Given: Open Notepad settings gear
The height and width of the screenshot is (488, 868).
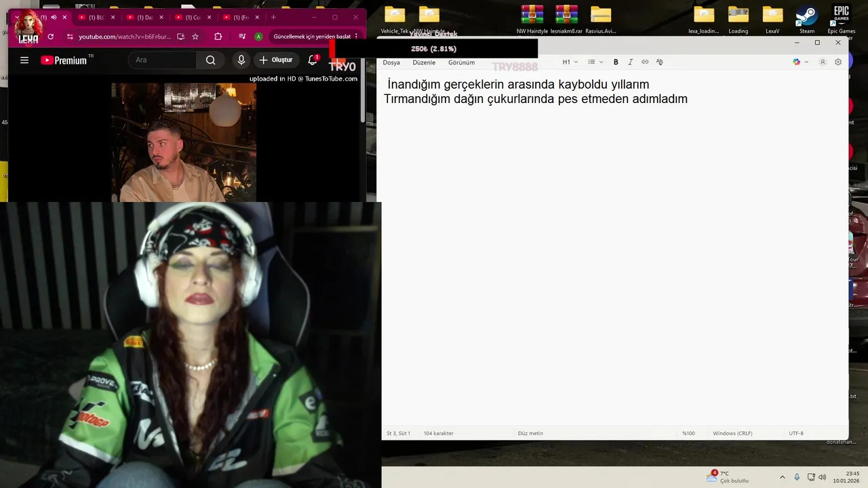Looking at the screenshot, I should click(838, 62).
